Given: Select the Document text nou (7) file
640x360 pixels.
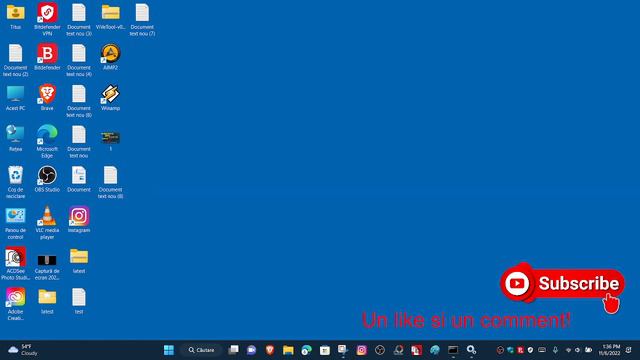Looking at the screenshot, I should (x=142, y=19).
